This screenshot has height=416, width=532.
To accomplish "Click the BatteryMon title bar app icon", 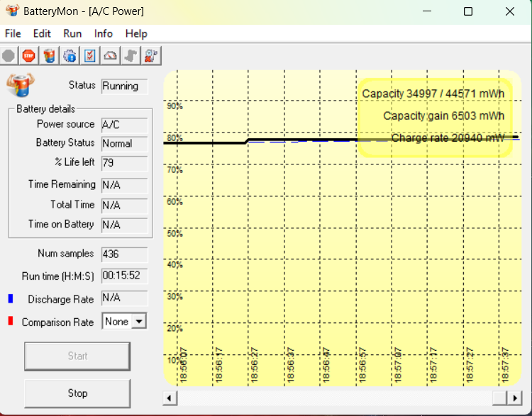I will (x=12, y=11).
